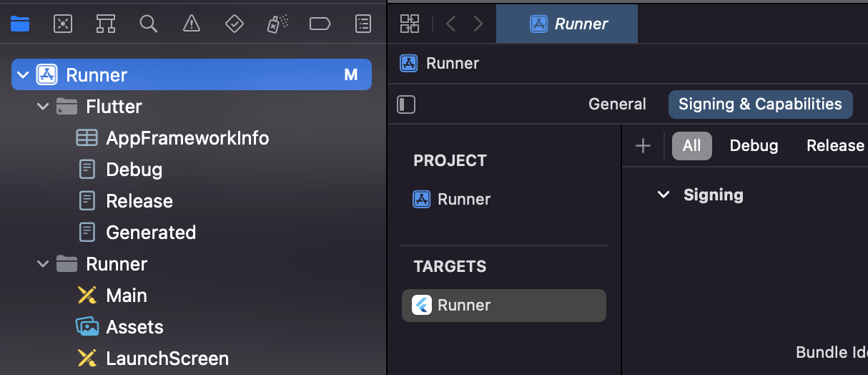The image size is (868, 375).
Task: Add a capability with the plus button
Action: 643,146
